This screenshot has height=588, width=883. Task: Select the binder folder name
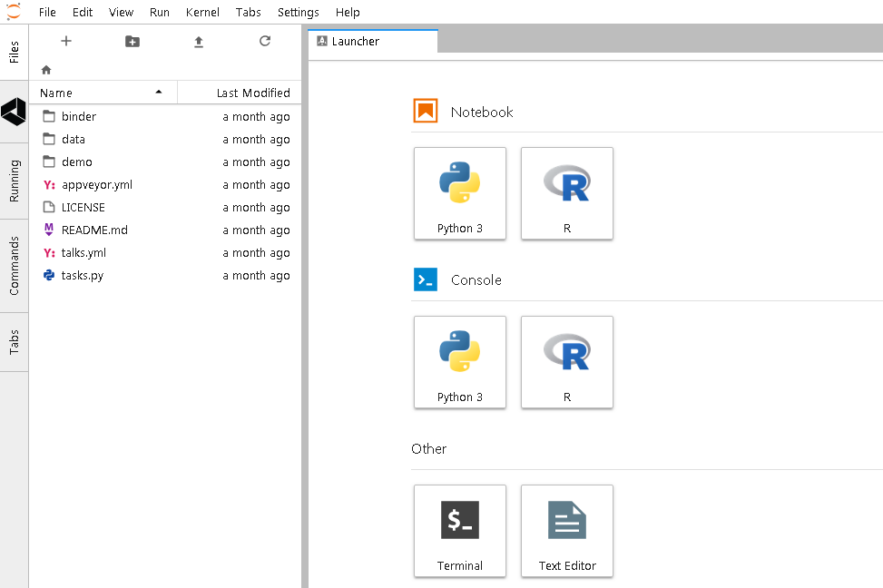[79, 116]
